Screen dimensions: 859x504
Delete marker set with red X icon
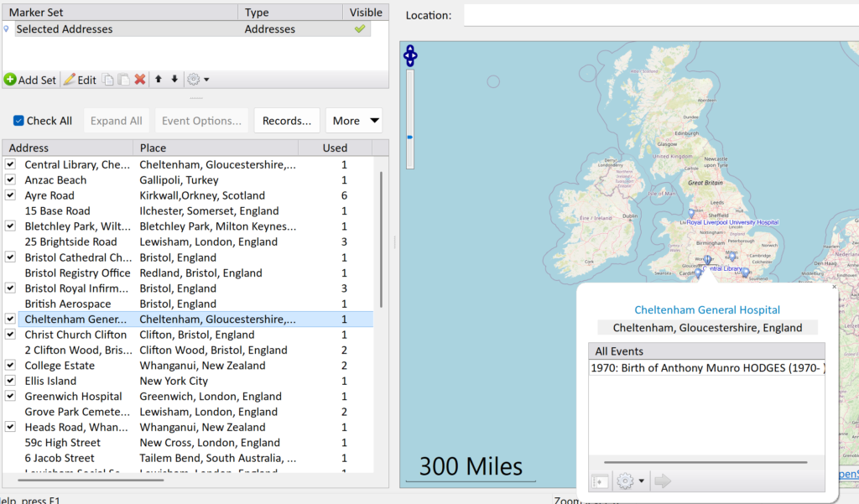tap(140, 80)
